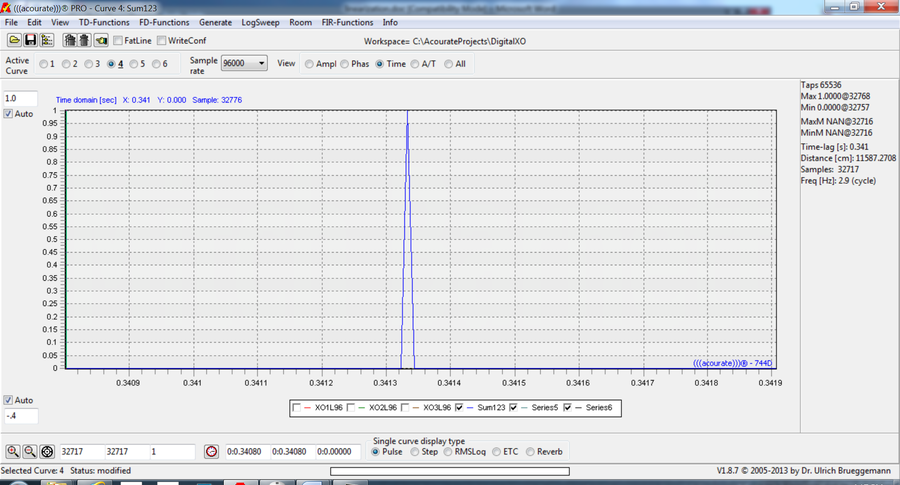Uncheck the Series6 legend checkbox
900x485 pixels.
click(x=567, y=408)
